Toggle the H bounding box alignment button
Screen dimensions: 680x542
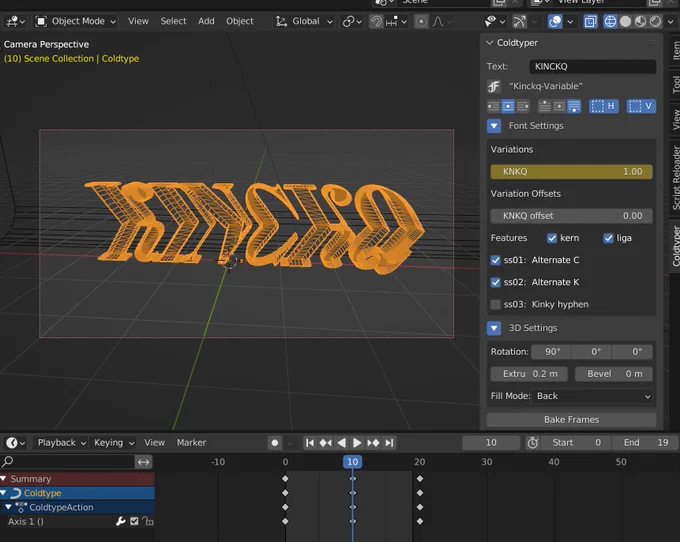pyautogui.click(x=603, y=106)
